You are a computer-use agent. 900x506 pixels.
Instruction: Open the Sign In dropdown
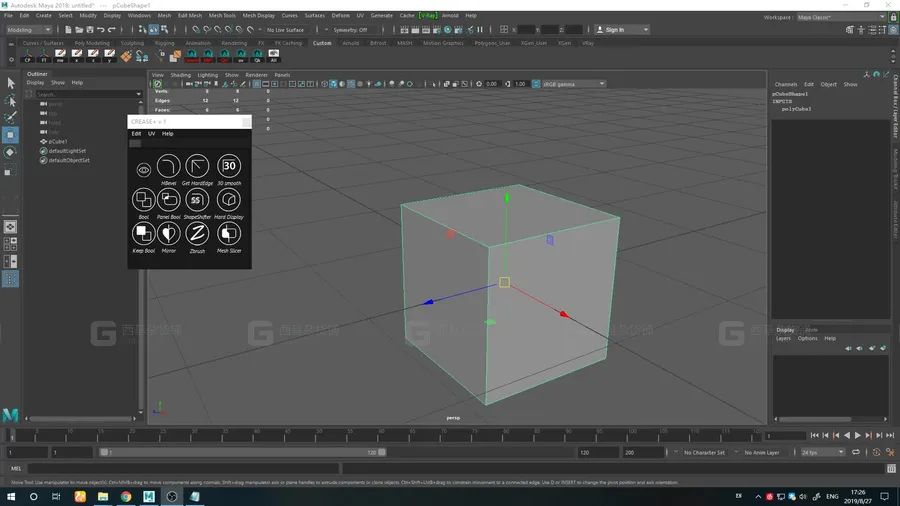coord(622,30)
